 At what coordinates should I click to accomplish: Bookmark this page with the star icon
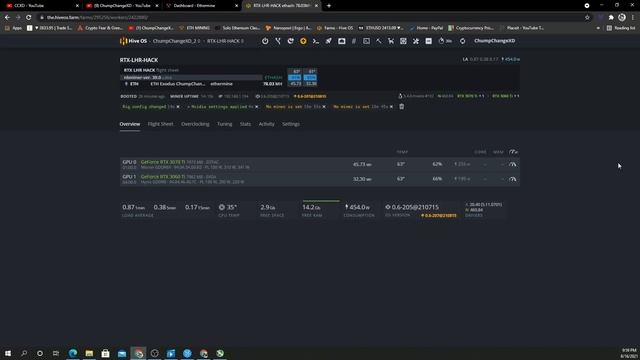(x=587, y=18)
